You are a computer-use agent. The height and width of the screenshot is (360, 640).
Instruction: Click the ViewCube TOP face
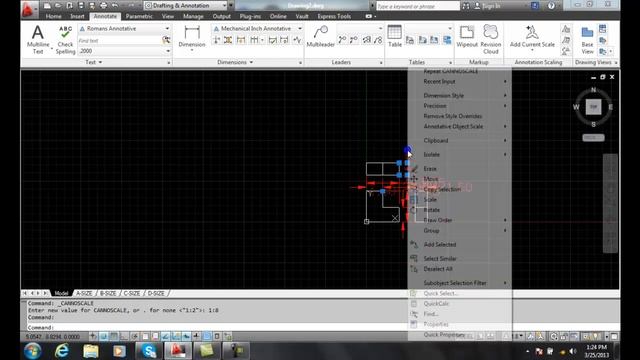pyautogui.click(x=593, y=107)
